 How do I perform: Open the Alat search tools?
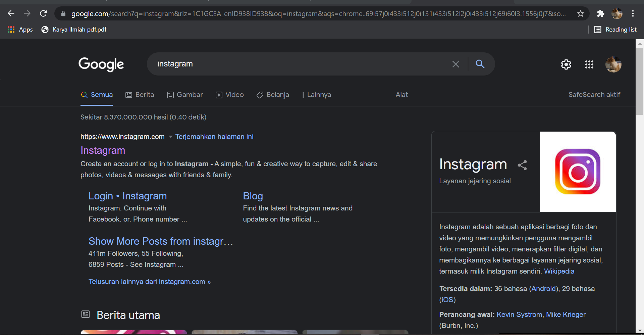(401, 95)
